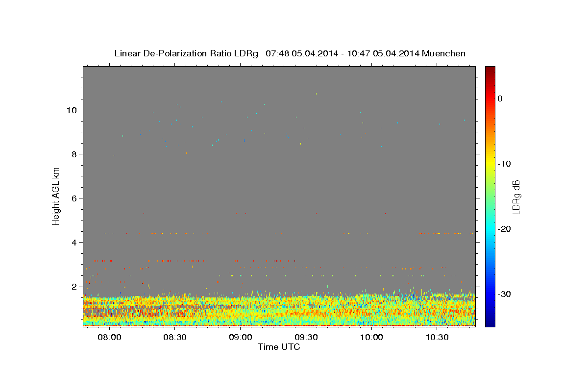The image size is (588, 392).
Task: Pick the dark red top of the colorbar
Action: [x=490, y=70]
